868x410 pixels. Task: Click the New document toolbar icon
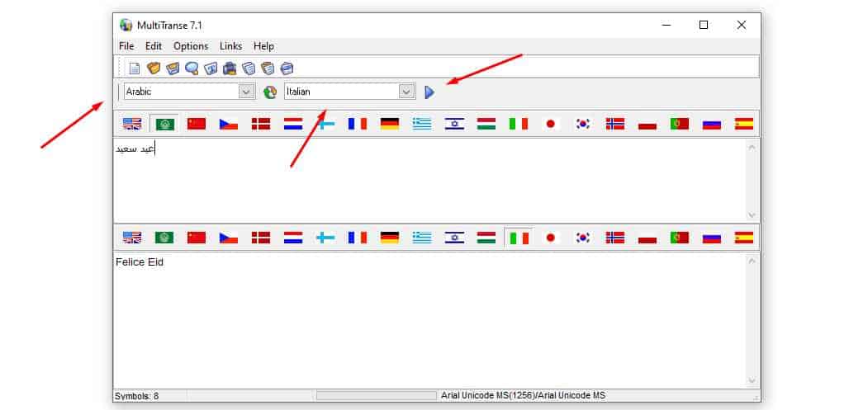coord(135,68)
